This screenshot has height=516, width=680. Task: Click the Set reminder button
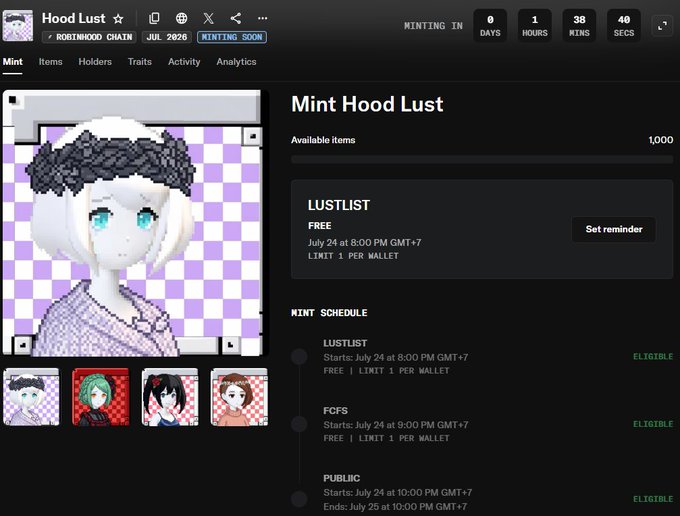click(614, 229)
